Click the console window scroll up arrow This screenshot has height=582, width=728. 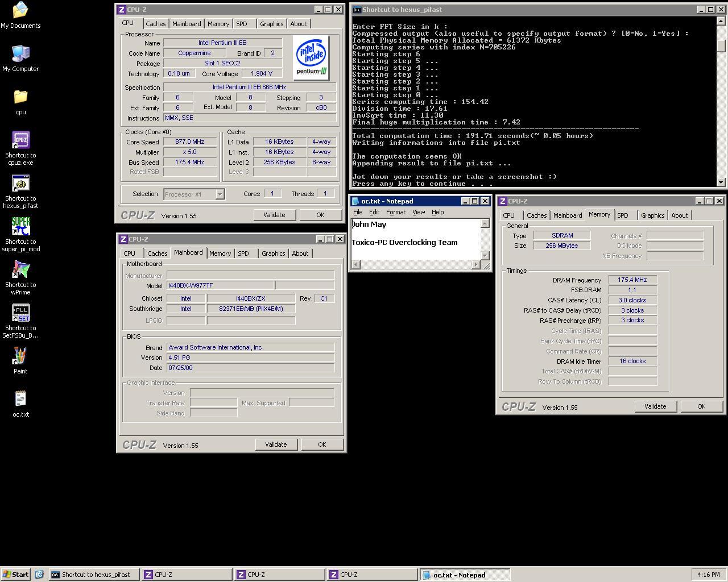[721, 21]
